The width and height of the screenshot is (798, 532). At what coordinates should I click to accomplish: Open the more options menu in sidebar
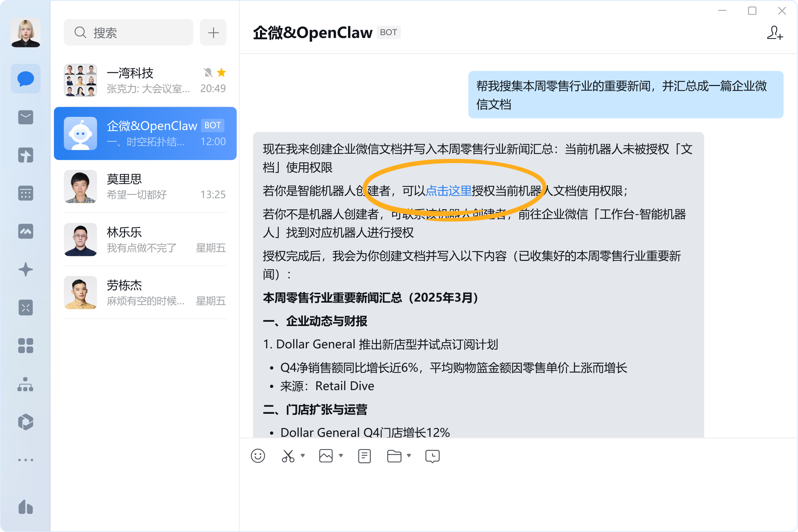click(x=26, y=459)
